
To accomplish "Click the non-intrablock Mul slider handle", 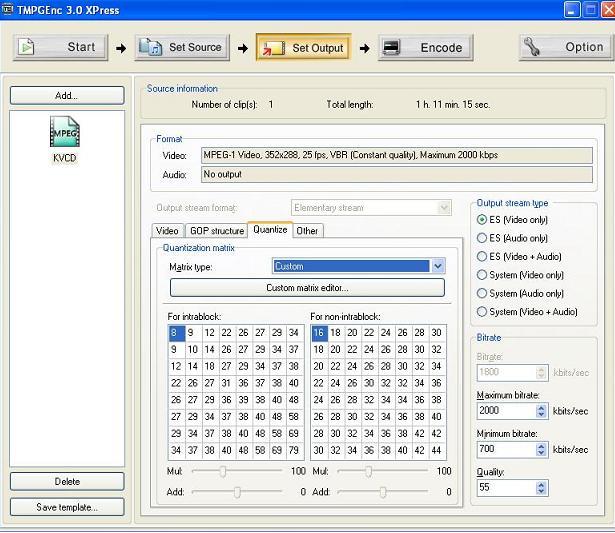I will [x=368, y=471].
